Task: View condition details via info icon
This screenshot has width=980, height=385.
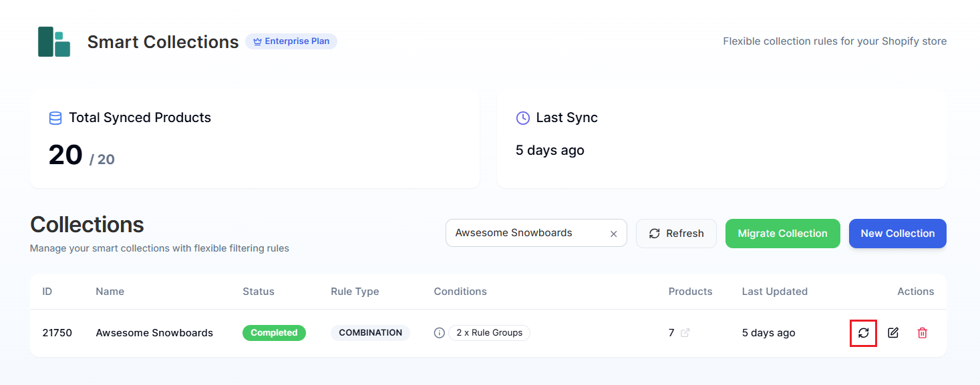Action: coord(439,332)
